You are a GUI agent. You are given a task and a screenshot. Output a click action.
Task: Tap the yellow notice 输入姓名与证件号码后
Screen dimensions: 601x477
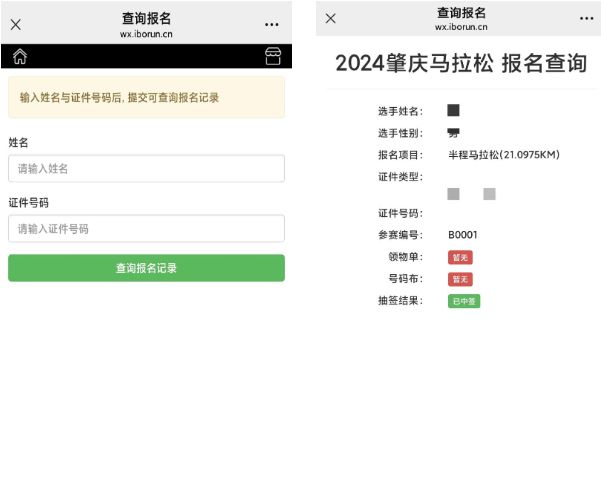click(x=146, y=97)
